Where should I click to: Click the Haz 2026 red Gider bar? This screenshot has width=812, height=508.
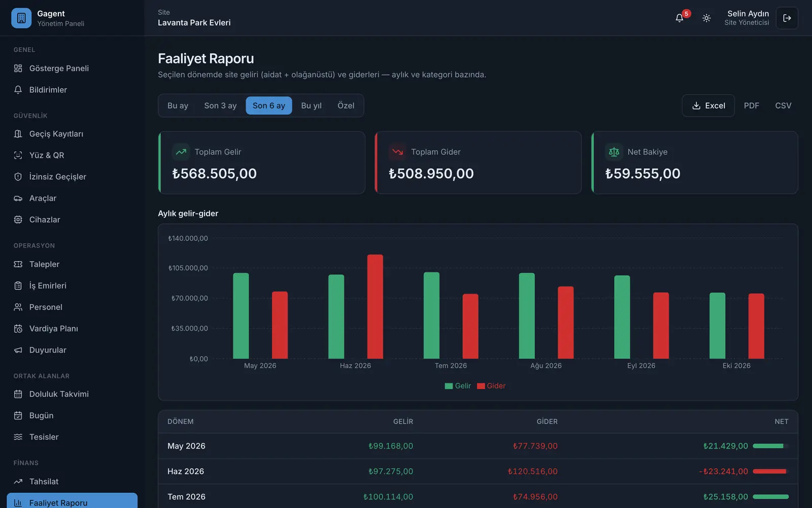coord(375,307)
